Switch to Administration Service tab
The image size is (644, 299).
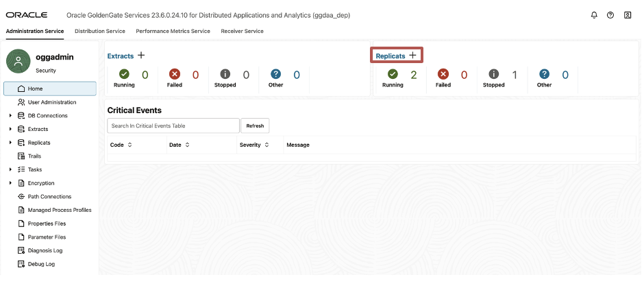click(35, 31)
